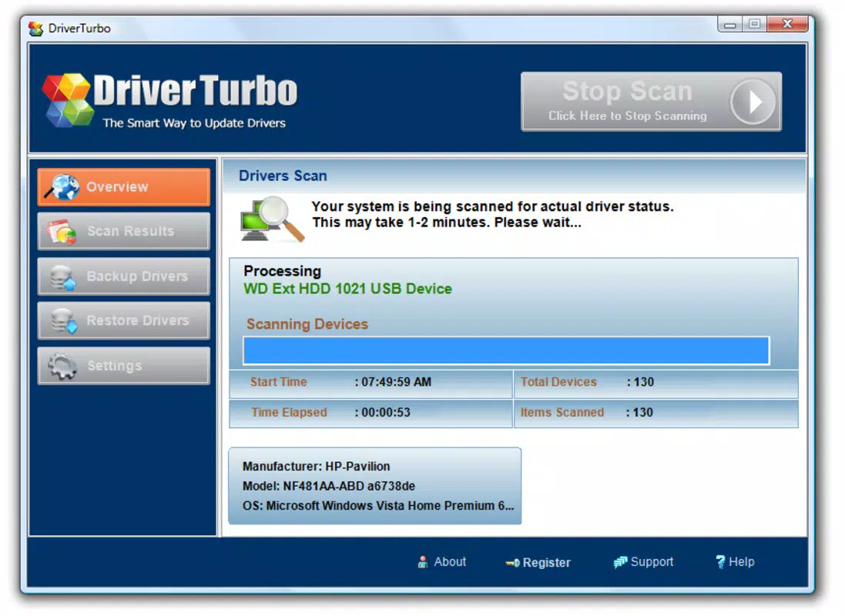
Task: Click the time elapsed value 00:00:53
Action: coord(386,412)
